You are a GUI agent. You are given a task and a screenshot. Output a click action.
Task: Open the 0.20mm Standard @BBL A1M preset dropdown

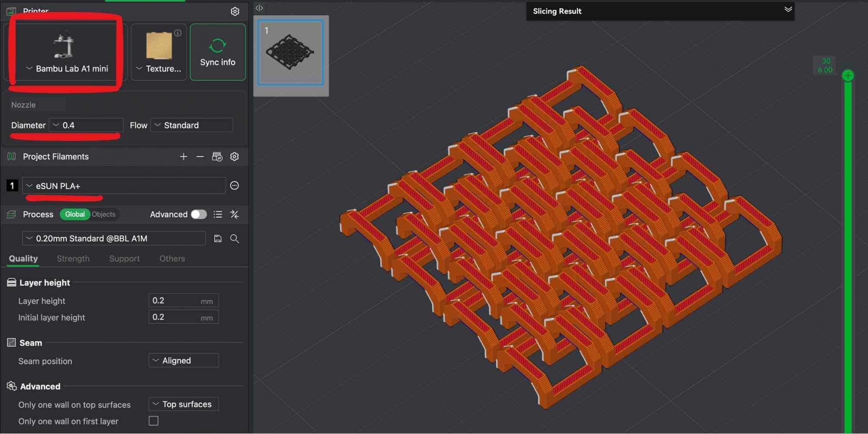click(x=114, y=239)
